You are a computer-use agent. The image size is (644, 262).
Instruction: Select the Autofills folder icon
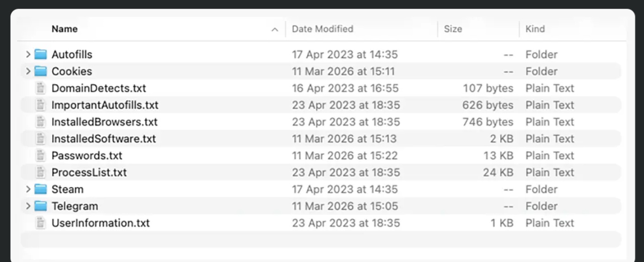(41, 55)
